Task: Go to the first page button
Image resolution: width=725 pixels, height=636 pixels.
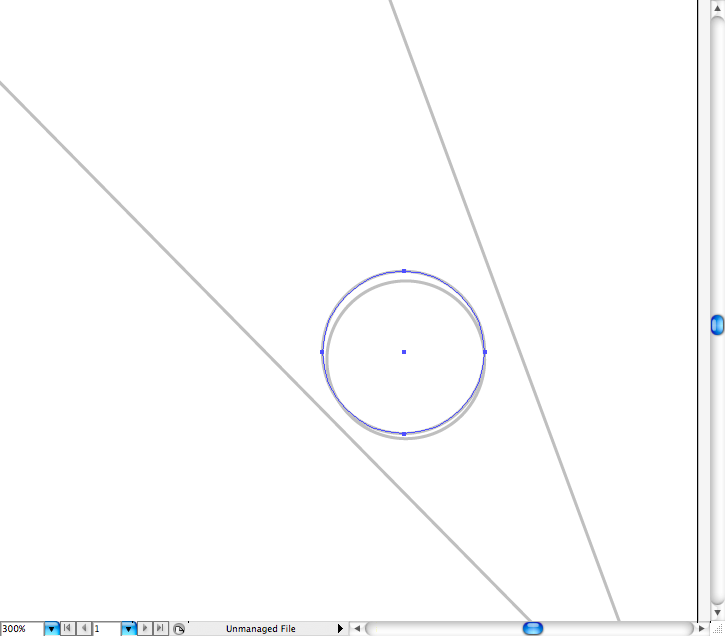Action: point(68,629)
